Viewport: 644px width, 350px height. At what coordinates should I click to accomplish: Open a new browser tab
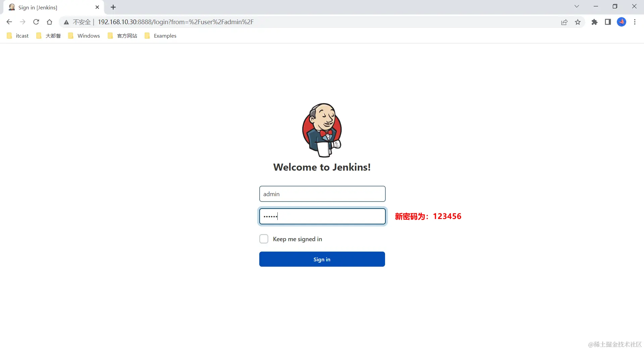pos(113,7)
